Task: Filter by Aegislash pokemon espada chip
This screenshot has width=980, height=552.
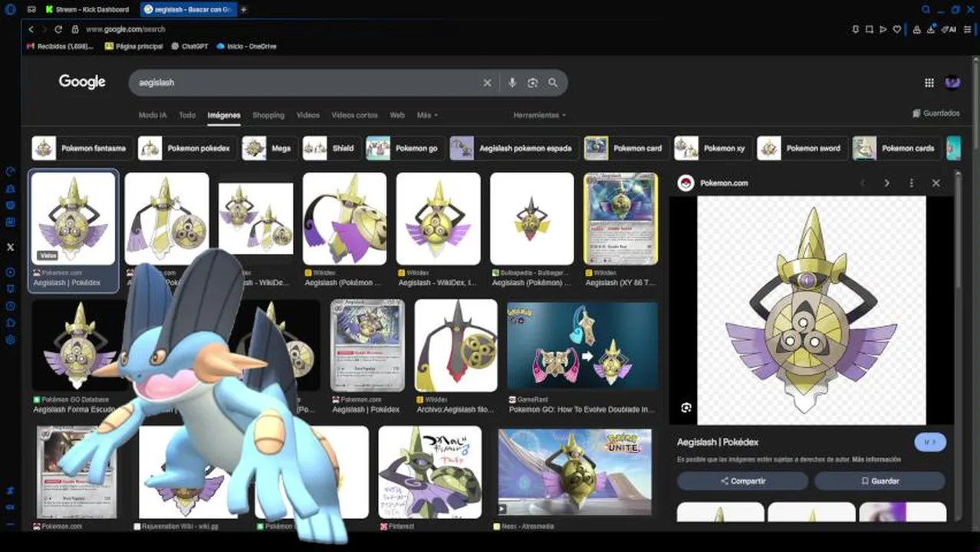Action: click(514, 149)
